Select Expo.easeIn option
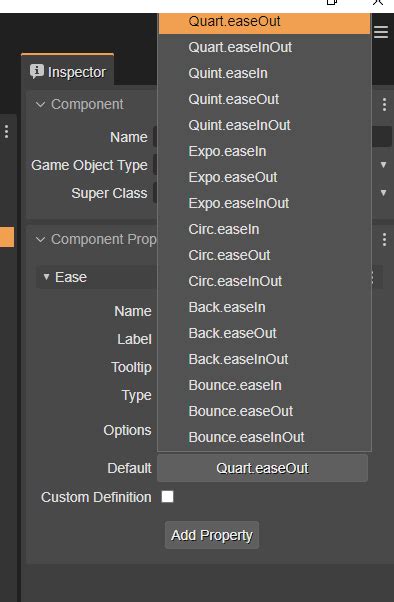This screenshot has height=602, width=394. pyautogui.click(x=264, y=151)
